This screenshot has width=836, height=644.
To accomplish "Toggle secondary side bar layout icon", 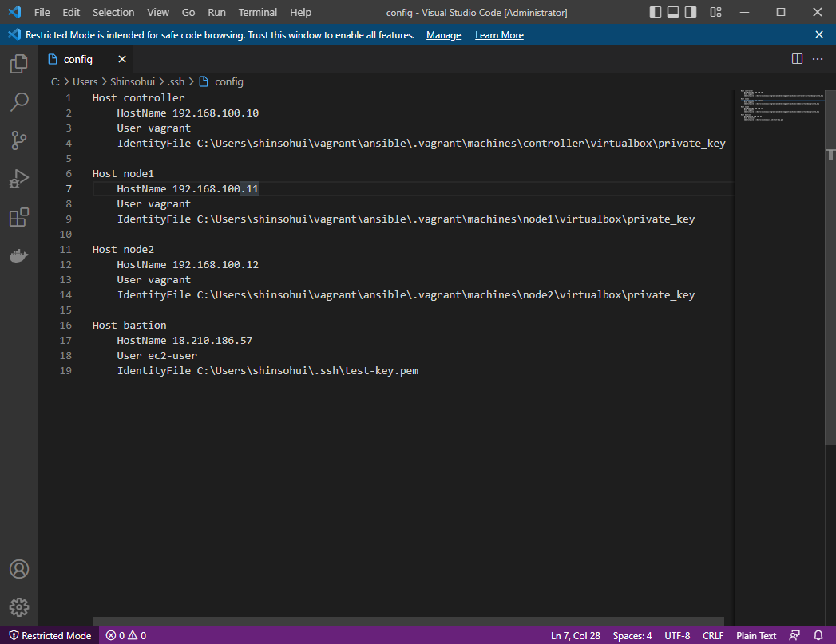I will coord(691,12).
